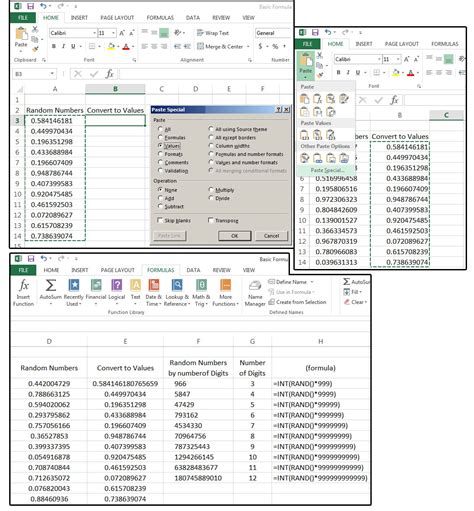Switch to PAGE LAYOUT tab in right window
This screenshot has width=474, height=511.
(x=402, y=44)
